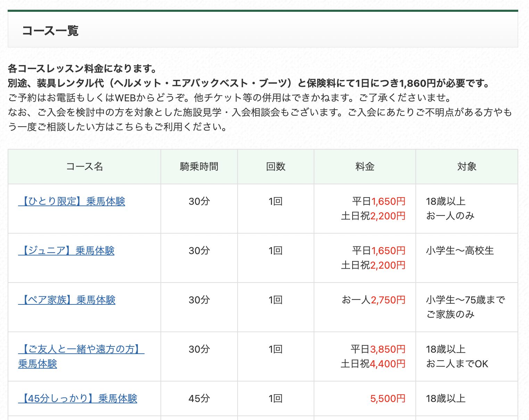This screenshot has width=529, height=420.
Task: Click the 小学生〜高校生 target cell
Action: 460,251
